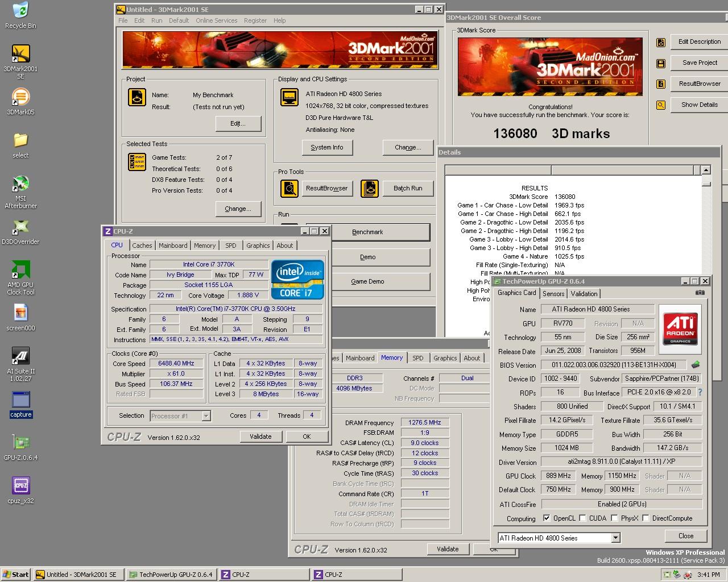The height and width of the screenshot is (582, 728).
Task: Switch to Sensors tab in GPU-Z
Action: click(553, 294)
